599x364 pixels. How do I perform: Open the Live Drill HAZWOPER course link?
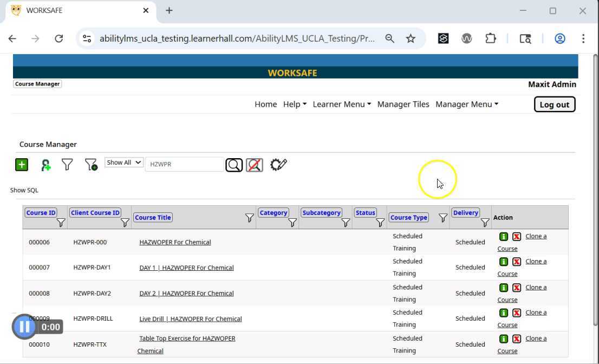[190, 319]
